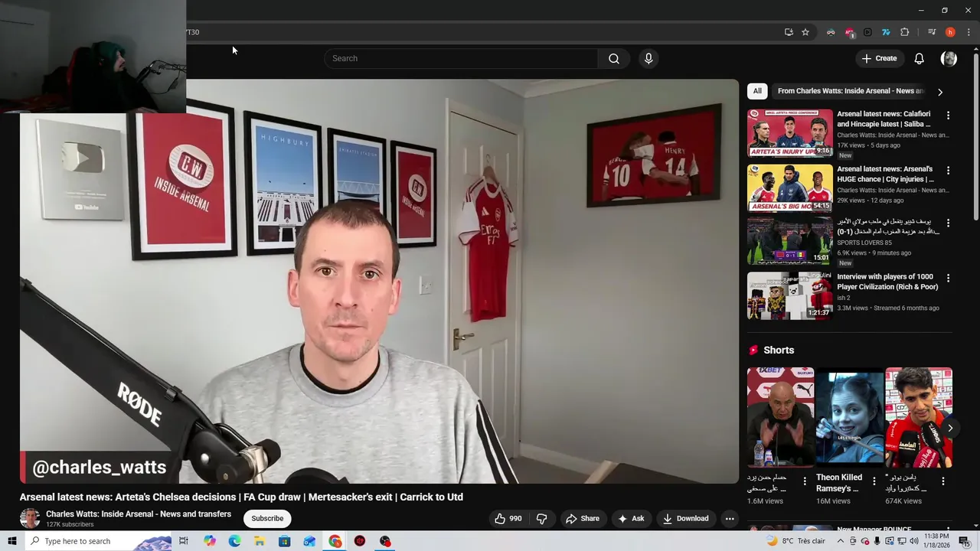Like the video with thumbs-up

tap(508, 519)
